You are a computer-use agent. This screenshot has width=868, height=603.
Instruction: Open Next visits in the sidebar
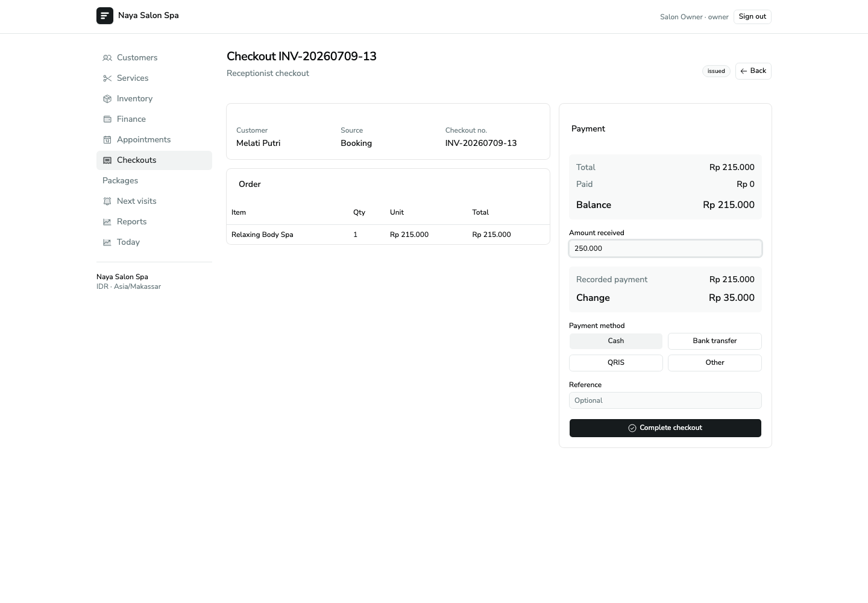coord(154,201)
